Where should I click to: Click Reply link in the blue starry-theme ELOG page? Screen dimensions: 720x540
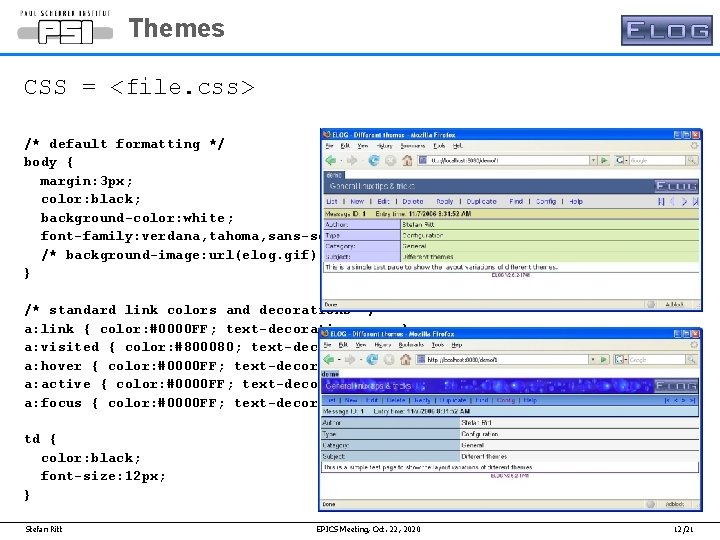click(422, 400)
